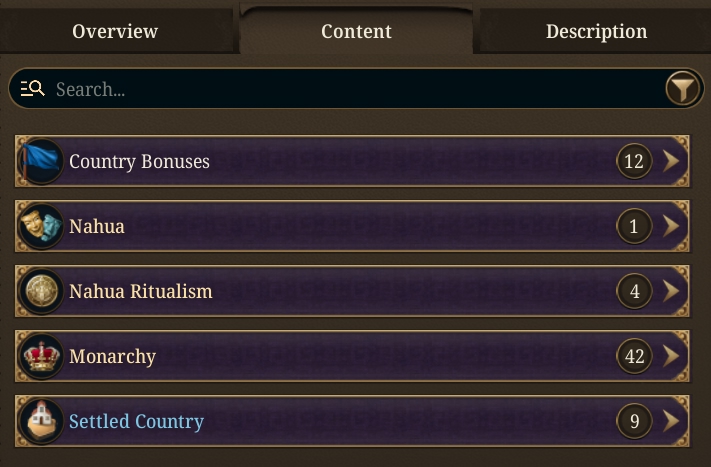711x467 pixels.
Task: Click the blue flag Country Bonuses icon
Action: tap(41, 161)
